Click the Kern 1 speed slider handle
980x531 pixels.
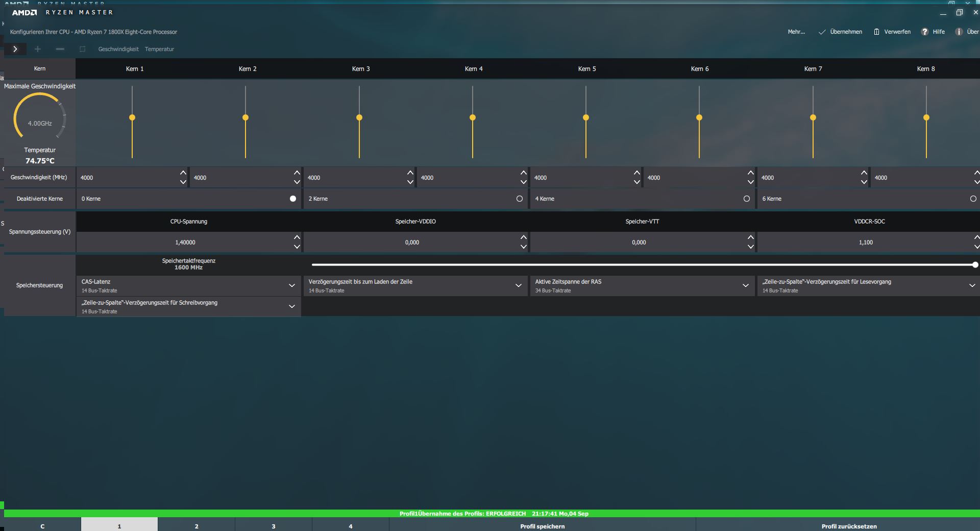click(x=132, y=117)
